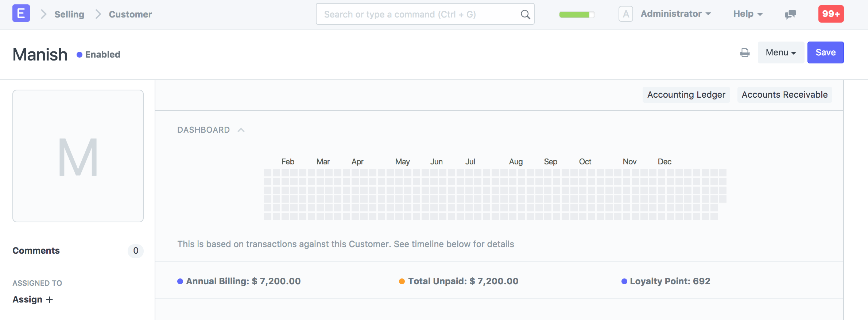Viewport: 868px width, 320px height.
Task: Open the chat messages icon
Action: 790,14
